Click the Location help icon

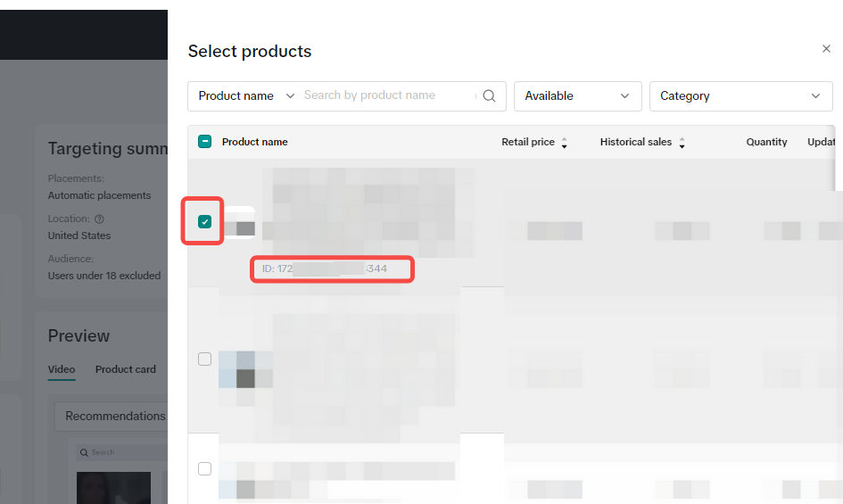pyautogui.click(x=99, y=219)
